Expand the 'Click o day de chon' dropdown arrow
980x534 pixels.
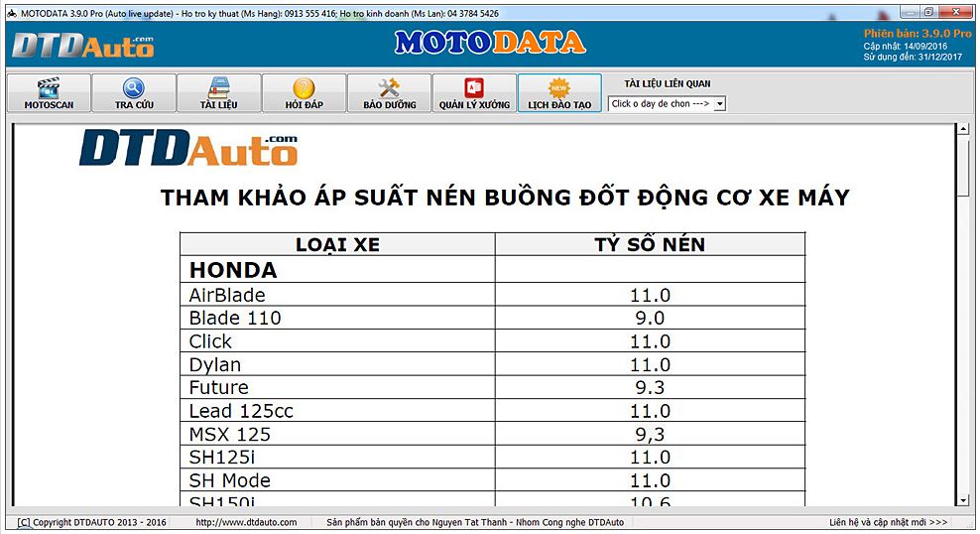[720, 104]
